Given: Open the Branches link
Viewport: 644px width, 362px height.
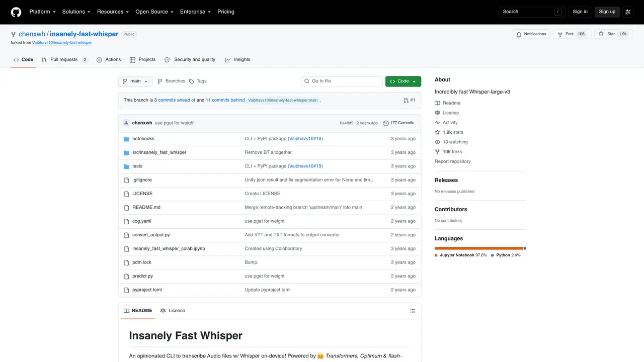Looking at the screenshot, I should [x=171, y=81].
